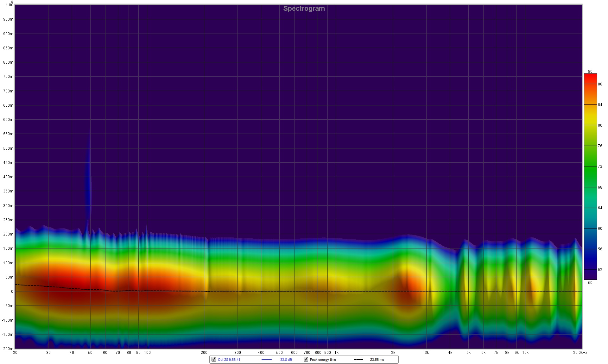Click the 23.56 ms peak energy value
The height and width of the screenshot is (364, 608).
tap(377, 360)
